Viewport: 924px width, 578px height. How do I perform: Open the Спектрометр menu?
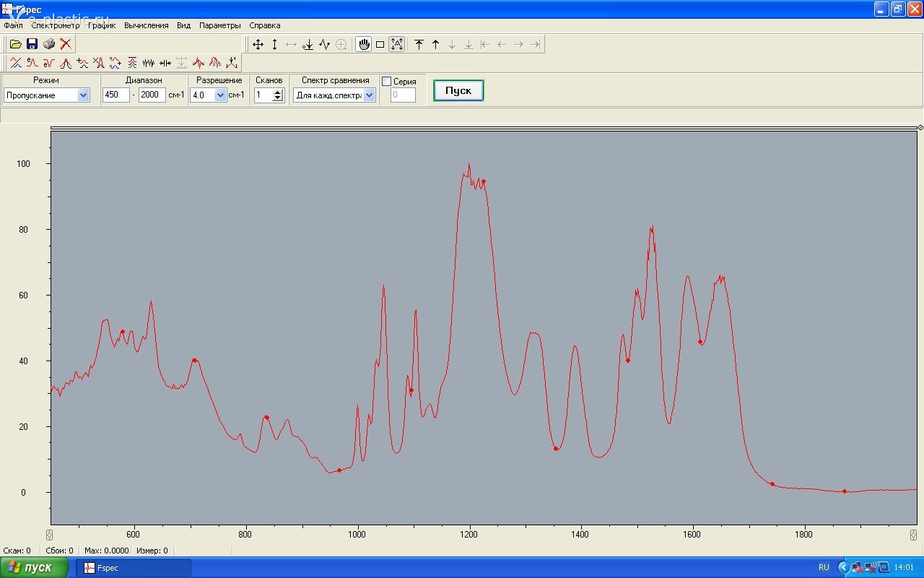point(56,25)
